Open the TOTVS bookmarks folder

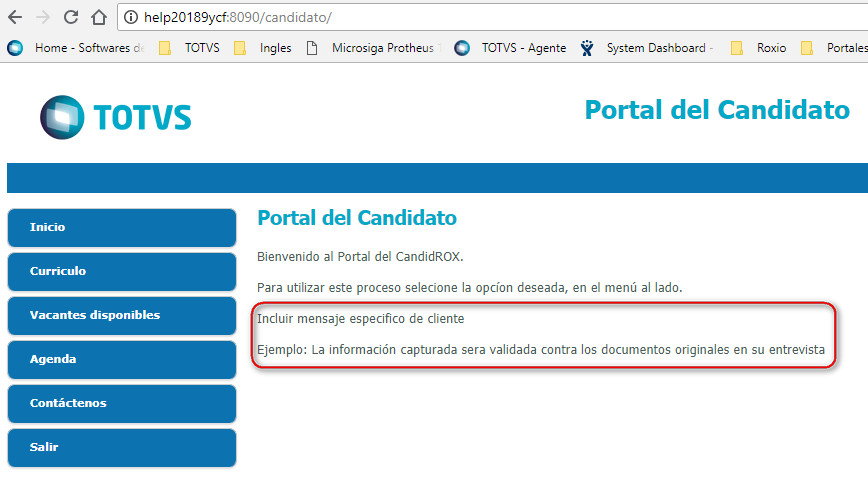point(189,48)
